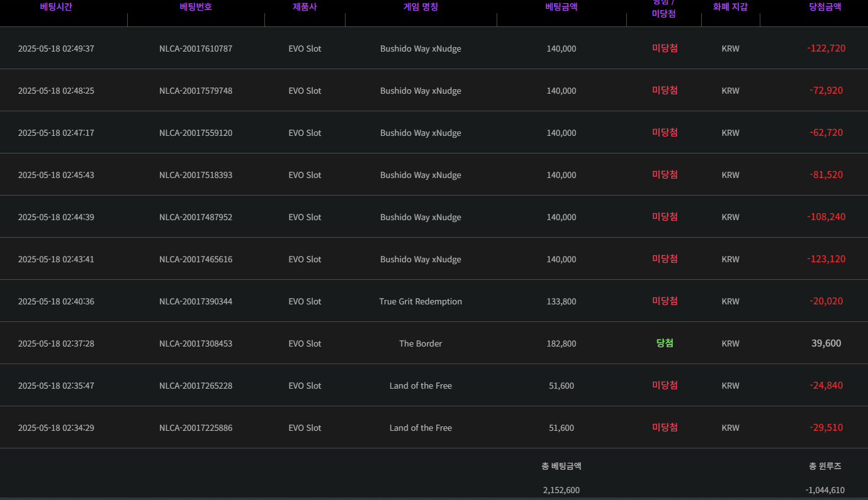
Task: Click total win/loss value -1,044,610
Action: (825, 490)
